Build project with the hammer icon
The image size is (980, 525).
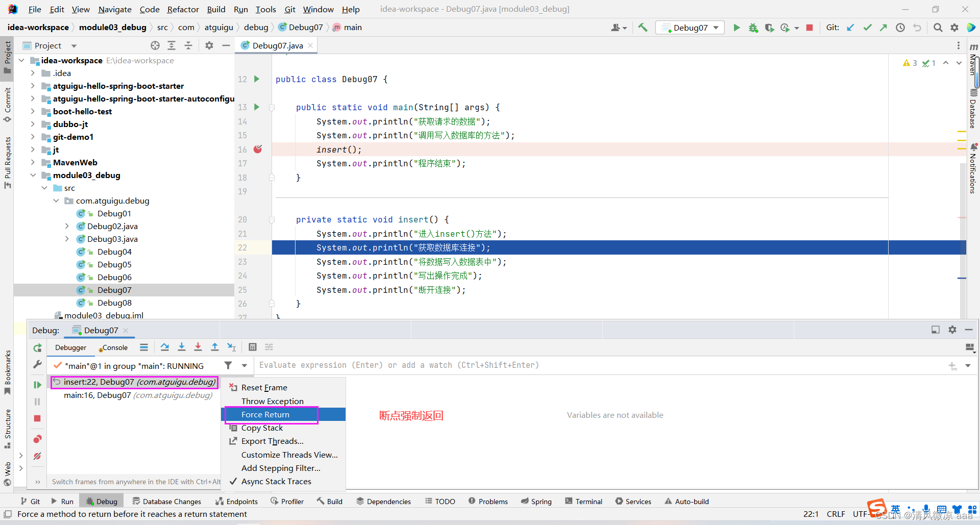click(x=643, y=28)
